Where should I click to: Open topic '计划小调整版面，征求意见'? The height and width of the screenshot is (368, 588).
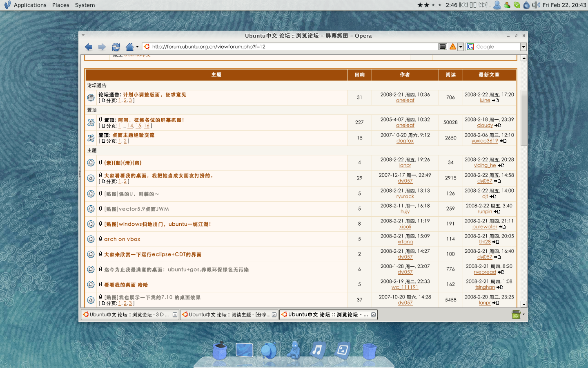(x=154, y=94)
